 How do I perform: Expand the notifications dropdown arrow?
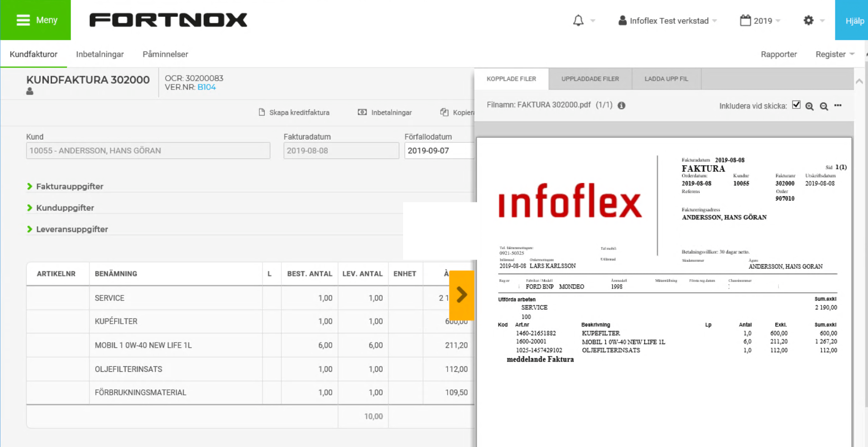tap(593, 21)
